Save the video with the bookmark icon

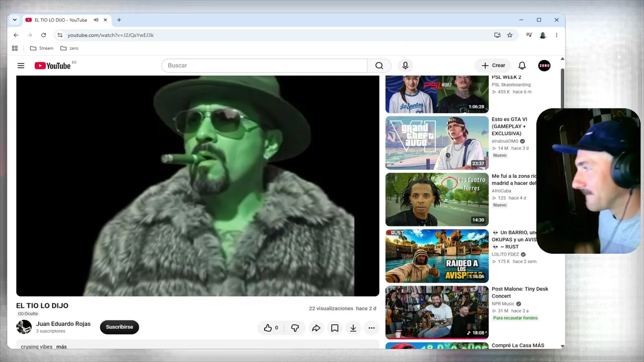[335, 328]
